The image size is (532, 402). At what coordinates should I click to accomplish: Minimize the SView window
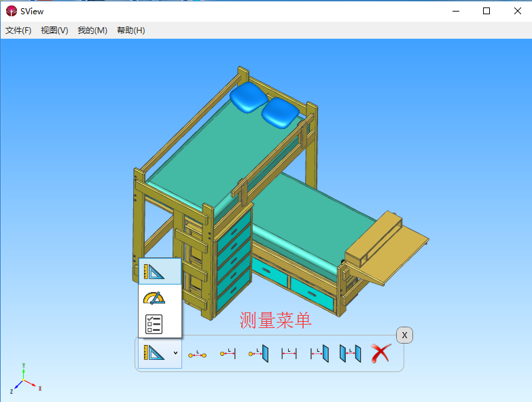click(456, 11)
